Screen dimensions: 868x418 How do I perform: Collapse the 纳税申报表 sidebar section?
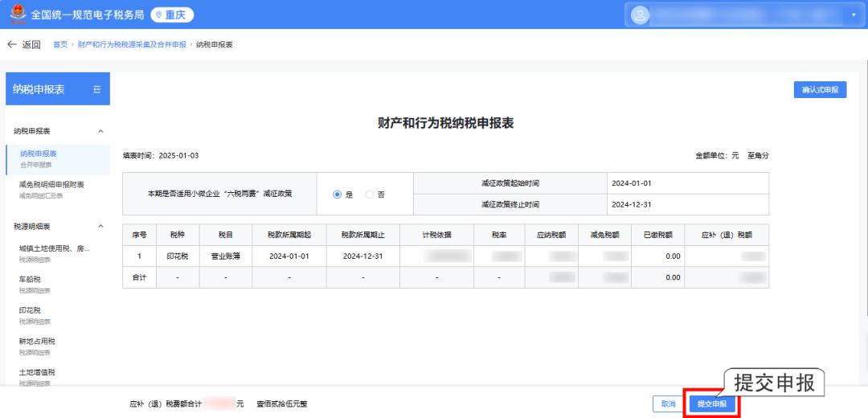[100, 131]
